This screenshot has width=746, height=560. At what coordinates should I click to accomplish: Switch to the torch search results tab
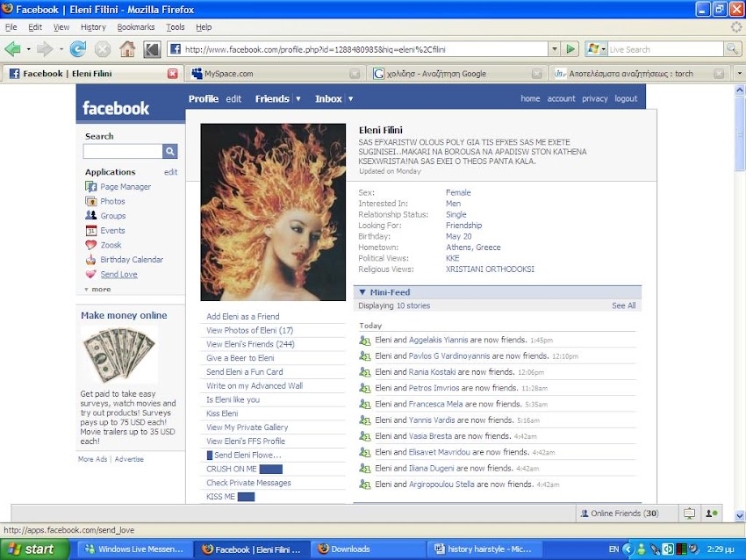point(638,74)
